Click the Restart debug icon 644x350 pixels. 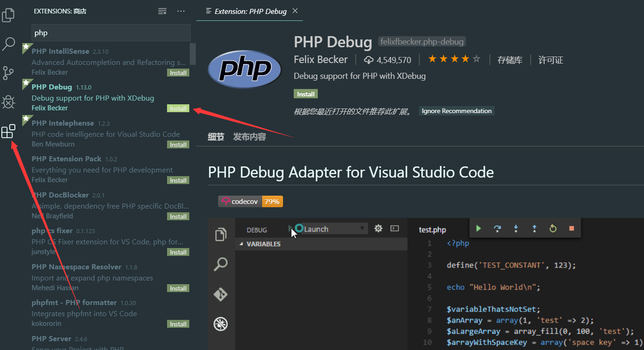click(553, 228)
